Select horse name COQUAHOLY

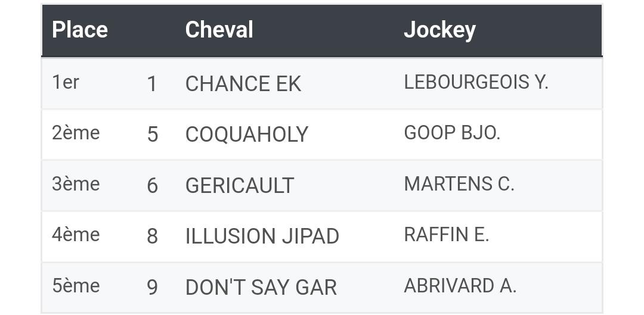pyautogui.click(x=246, y=135)
